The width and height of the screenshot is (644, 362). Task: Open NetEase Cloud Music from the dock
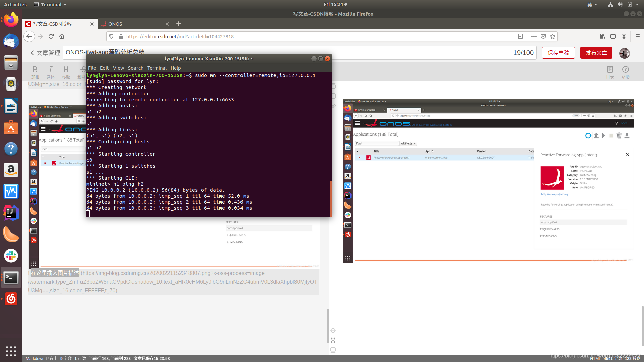pyautogui.click(x=11, y=299)
